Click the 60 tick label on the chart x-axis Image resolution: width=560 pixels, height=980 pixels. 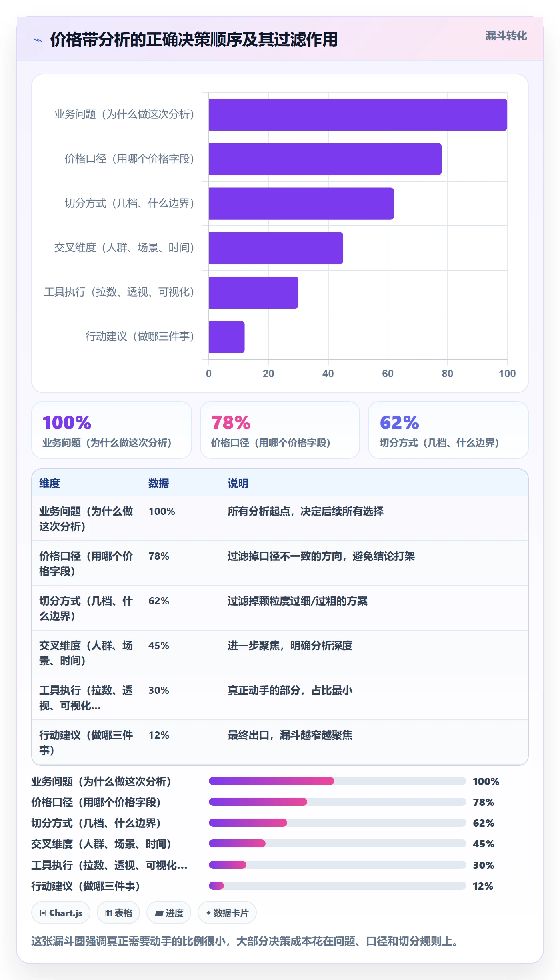click(x=388, y=374)
